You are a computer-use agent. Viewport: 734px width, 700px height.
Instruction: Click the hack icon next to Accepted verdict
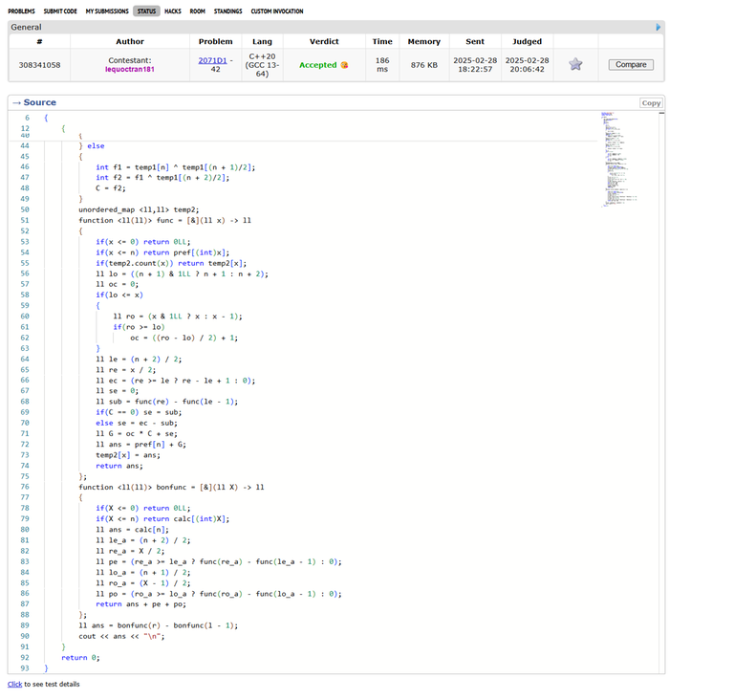coord(344,65)
